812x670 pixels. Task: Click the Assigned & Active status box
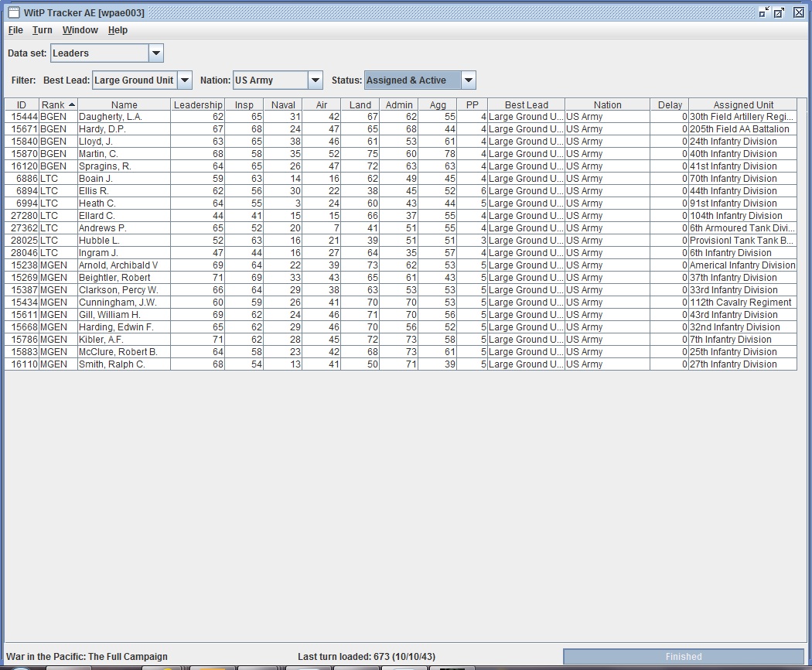(x=419, y=80)
